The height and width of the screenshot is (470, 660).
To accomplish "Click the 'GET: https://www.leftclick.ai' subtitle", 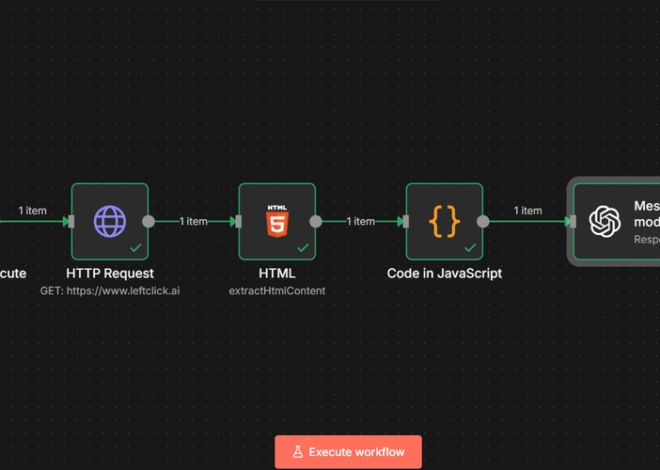I will tap(110, 291).
